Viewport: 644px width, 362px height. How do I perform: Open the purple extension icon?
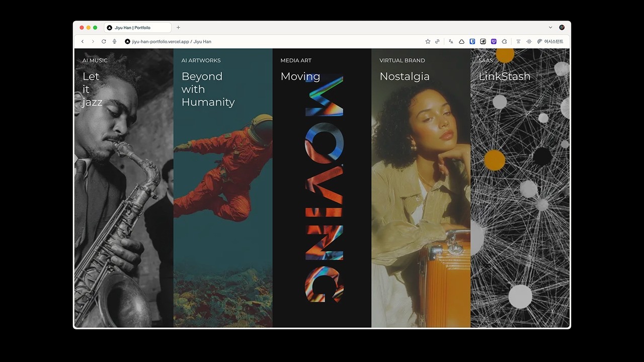[x=494, y=42]
